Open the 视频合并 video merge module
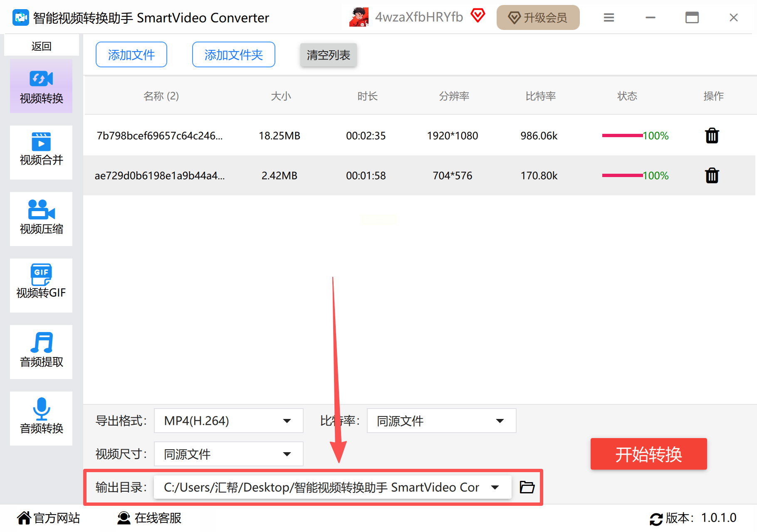The image size is (757, 532). pyautogui.click(x=41, y=153)
